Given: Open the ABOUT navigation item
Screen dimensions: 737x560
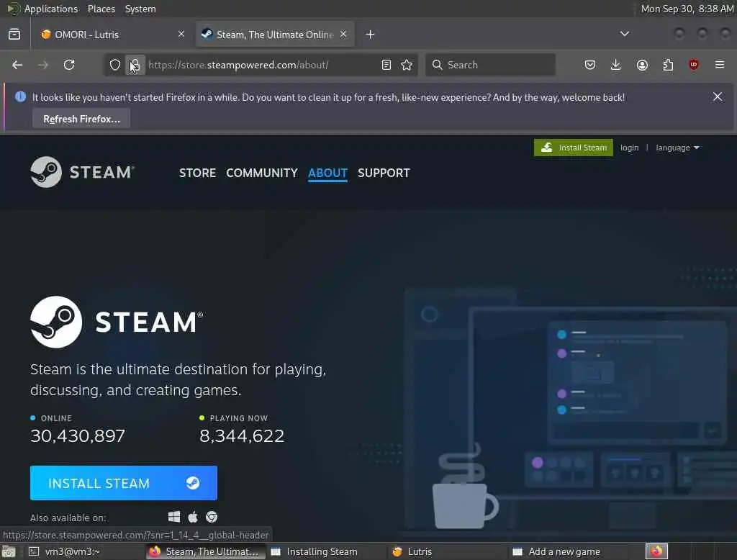Looking at the screenshot, I should (x=327, y=173).
